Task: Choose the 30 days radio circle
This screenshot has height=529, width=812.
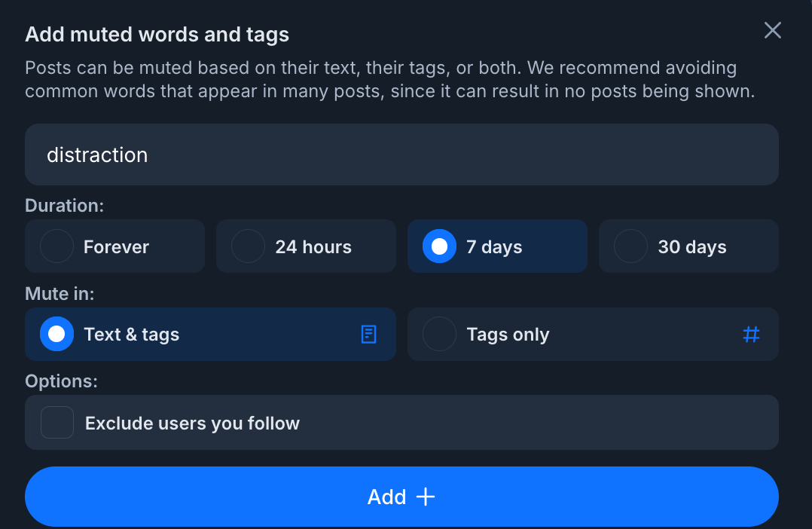Action: coord(630,246)
